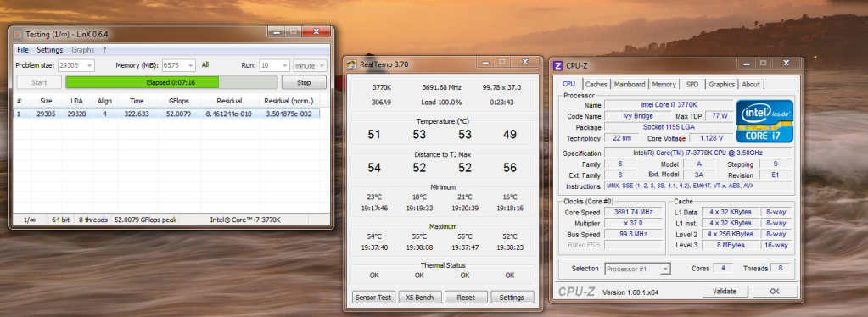This screenshot has width=868, height=317.
Task: Click '64-bit' in LinX status bar
Action: click(x=60, y=220)
